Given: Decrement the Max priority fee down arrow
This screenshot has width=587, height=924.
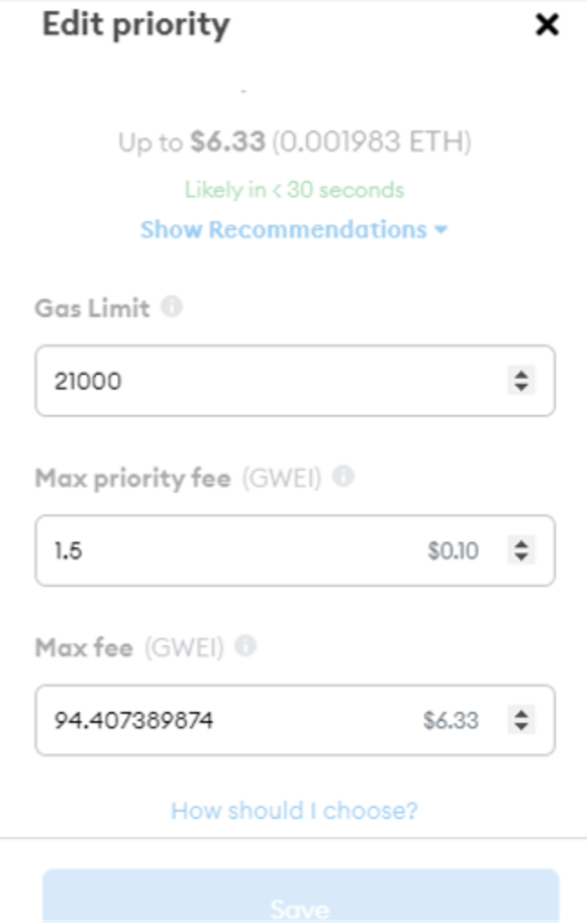Looking at the screenshot, I should (521, 556).
